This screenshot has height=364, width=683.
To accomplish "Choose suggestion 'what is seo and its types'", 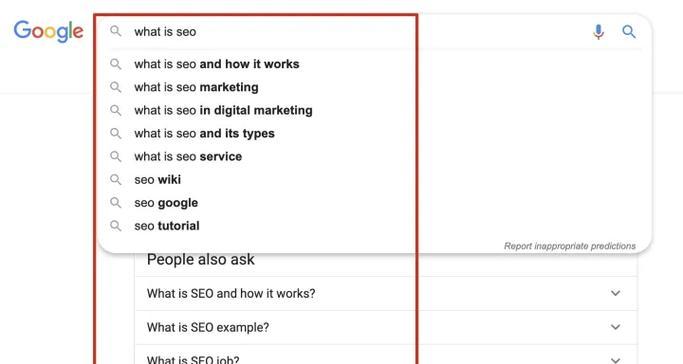I will pyautogui.click(x=204, y=133).
